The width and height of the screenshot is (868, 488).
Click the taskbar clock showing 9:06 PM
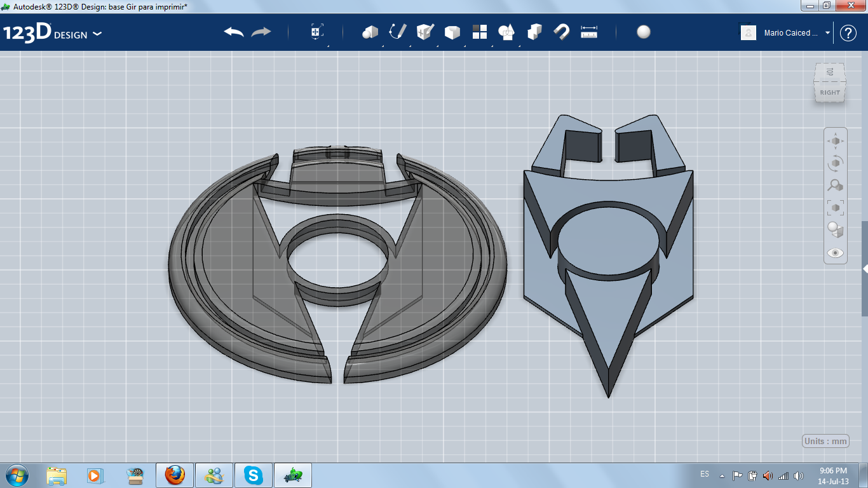click(833, 475)
